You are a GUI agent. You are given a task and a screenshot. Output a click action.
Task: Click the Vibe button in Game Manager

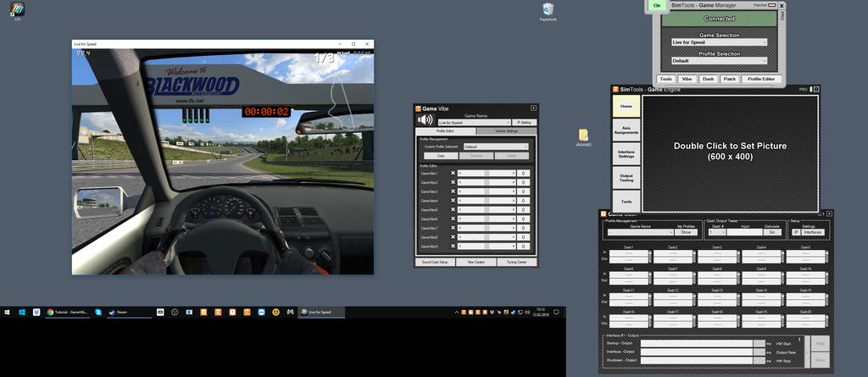687,79
